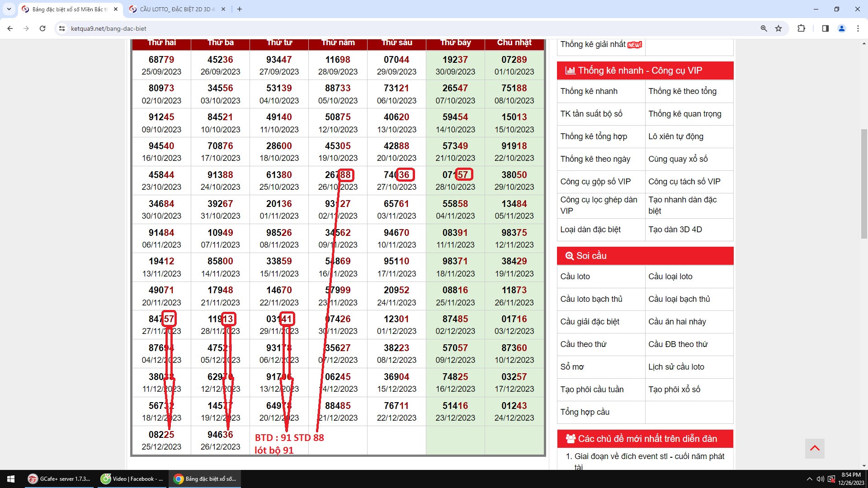Image resolution: width=868 pixels, height=488 pixels.
Task: Open GCafe+ server taskbar item
Action: coord(59,479)
